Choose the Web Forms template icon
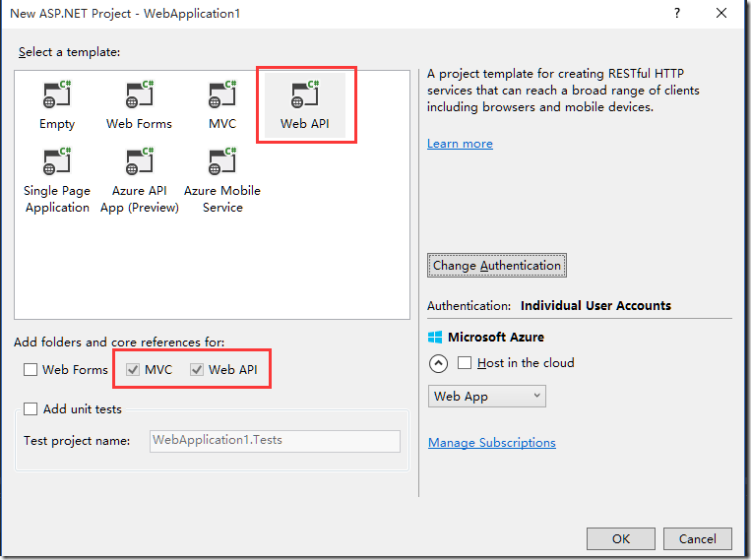751x560 pixels. click(140, 94)
